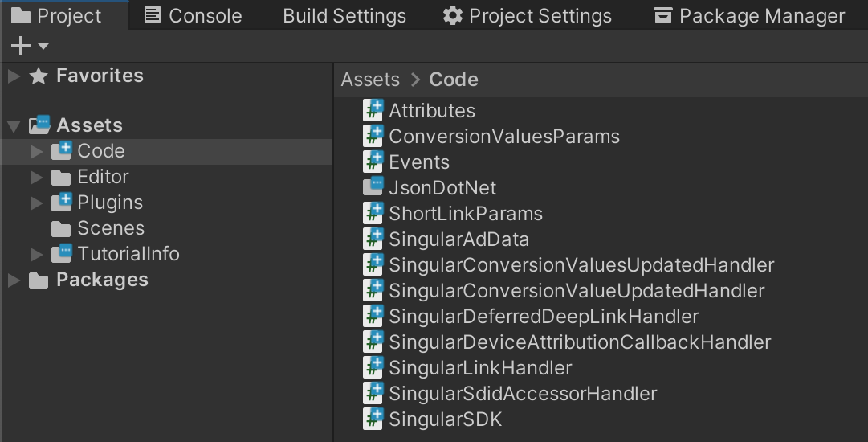Go to Assets in breadcrumb path
868x442 pixels.
pyautogui.click(x=370, y=80)
